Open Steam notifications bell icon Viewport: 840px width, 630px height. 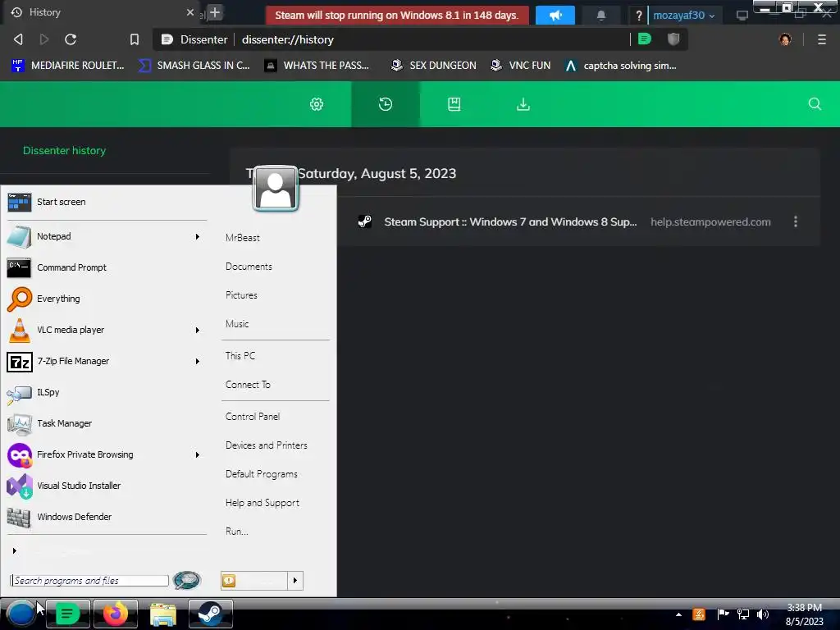601,16
